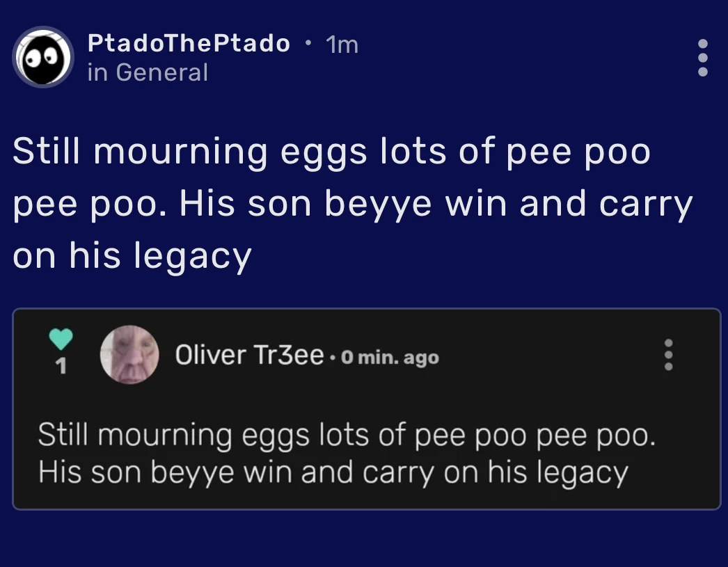728x567 pixels.
Task: Open actions dropdown beside Oliver Tr3ee's timestamp
Action: click(x=667, y=356)
